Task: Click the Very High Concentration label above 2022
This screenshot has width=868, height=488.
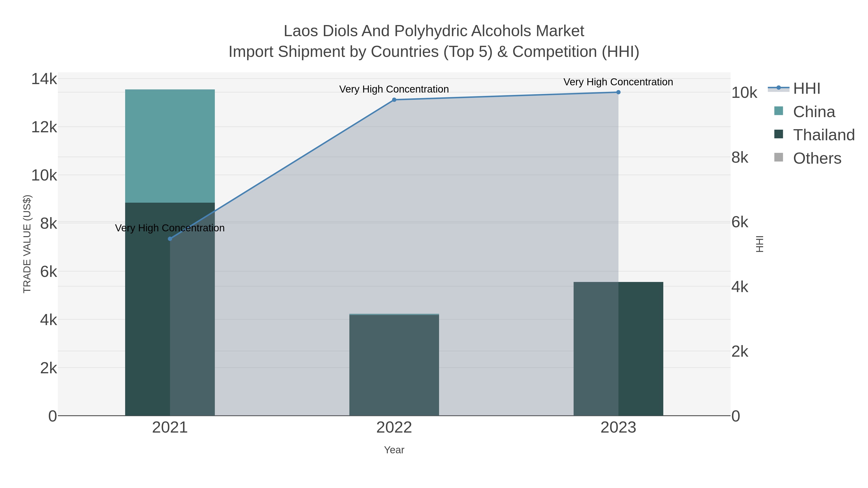Action: coord(394,89)
